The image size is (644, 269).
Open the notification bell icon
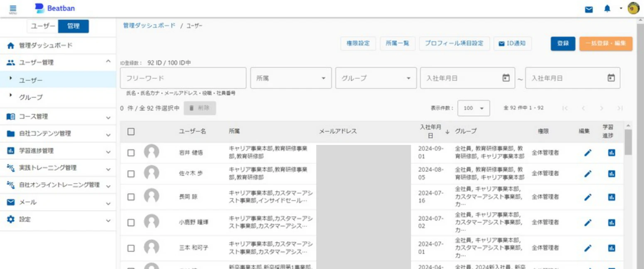tap(607, 9)
